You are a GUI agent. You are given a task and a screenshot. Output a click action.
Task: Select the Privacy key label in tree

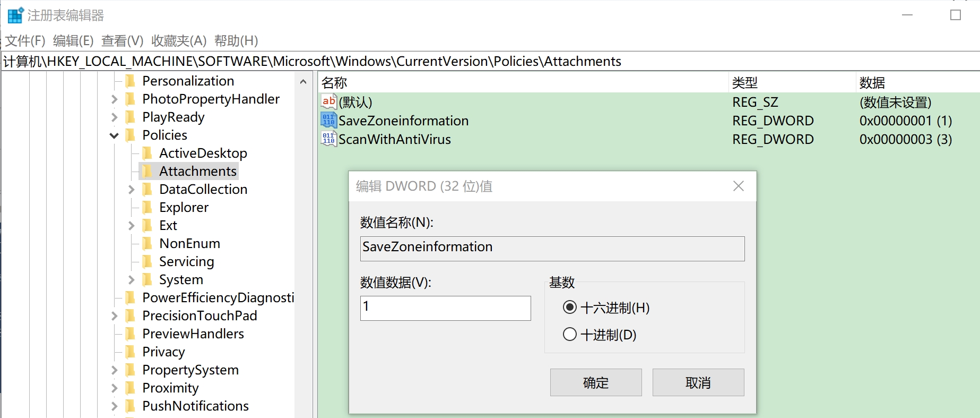pyautogui.click(x=163, y=352)
